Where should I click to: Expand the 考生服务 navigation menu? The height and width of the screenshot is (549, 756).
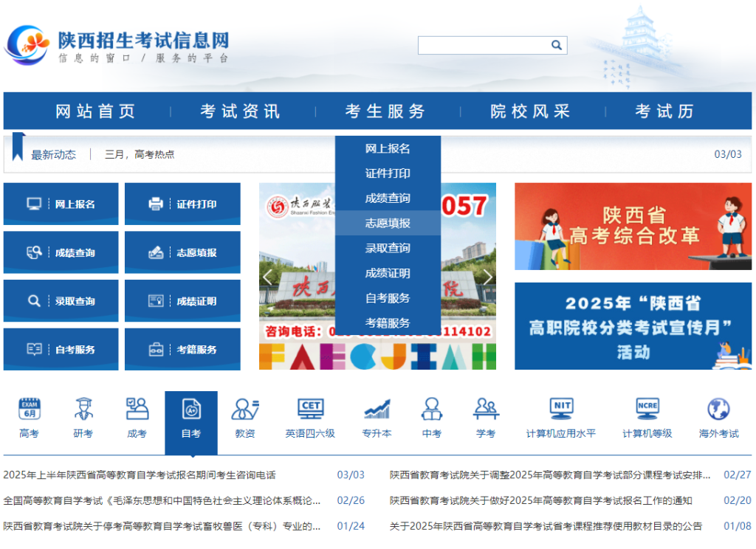(385, 111)
